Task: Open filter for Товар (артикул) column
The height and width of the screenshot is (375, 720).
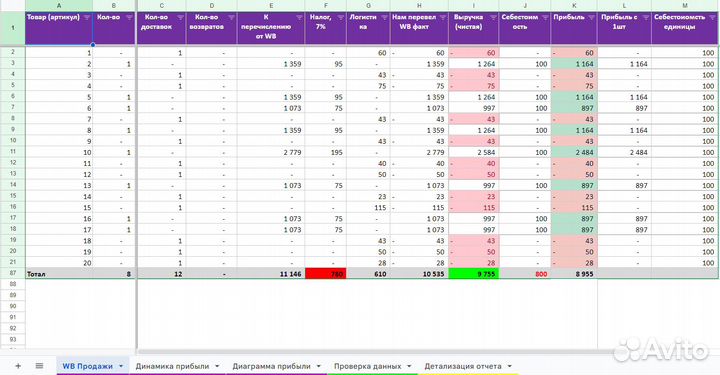Action: 87,17
